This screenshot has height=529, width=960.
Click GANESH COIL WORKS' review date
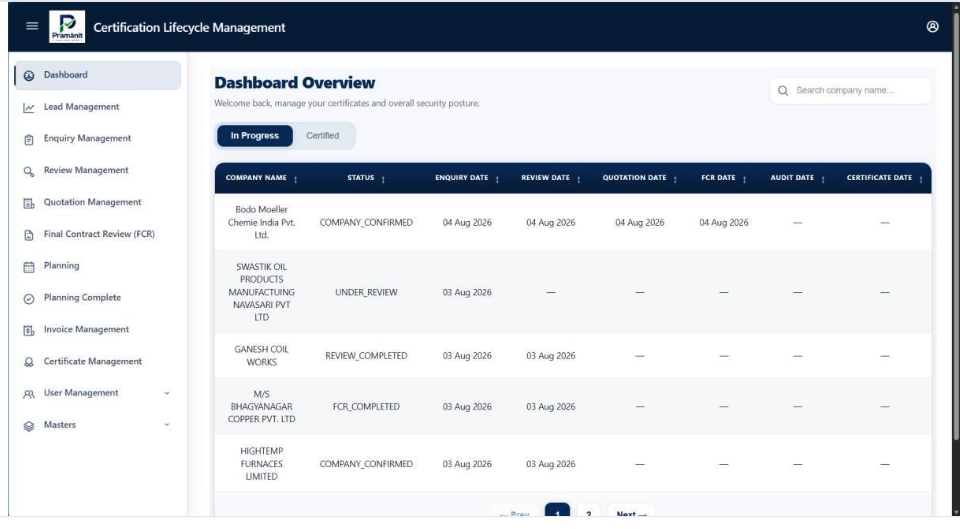click(x=551, y=356)
